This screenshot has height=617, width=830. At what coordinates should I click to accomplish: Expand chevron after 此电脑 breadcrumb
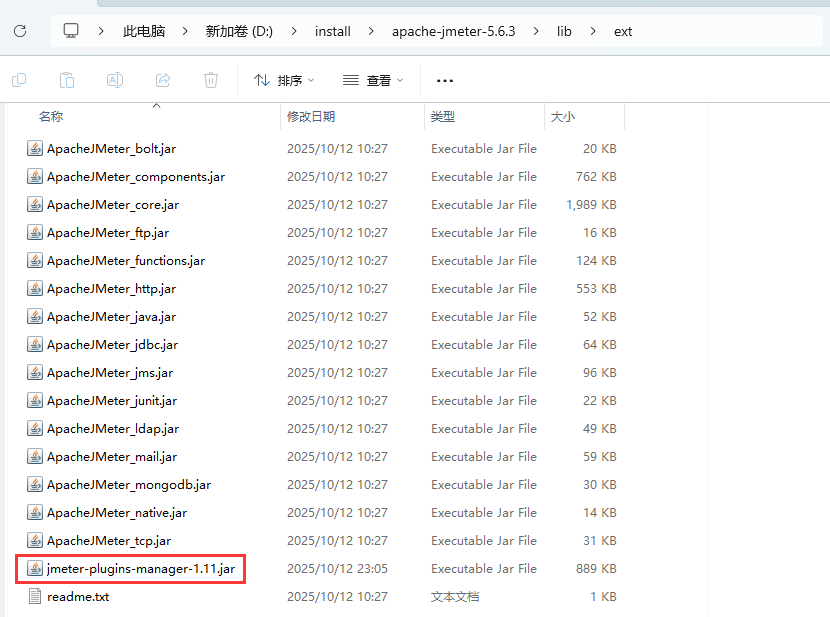click(x=185, y=31)
